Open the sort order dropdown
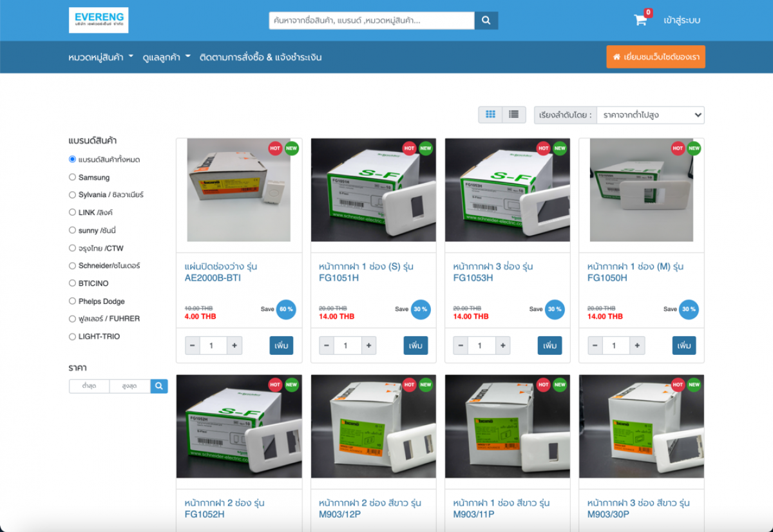The height and width of the screenshot is (532, 773). point(651,115)
